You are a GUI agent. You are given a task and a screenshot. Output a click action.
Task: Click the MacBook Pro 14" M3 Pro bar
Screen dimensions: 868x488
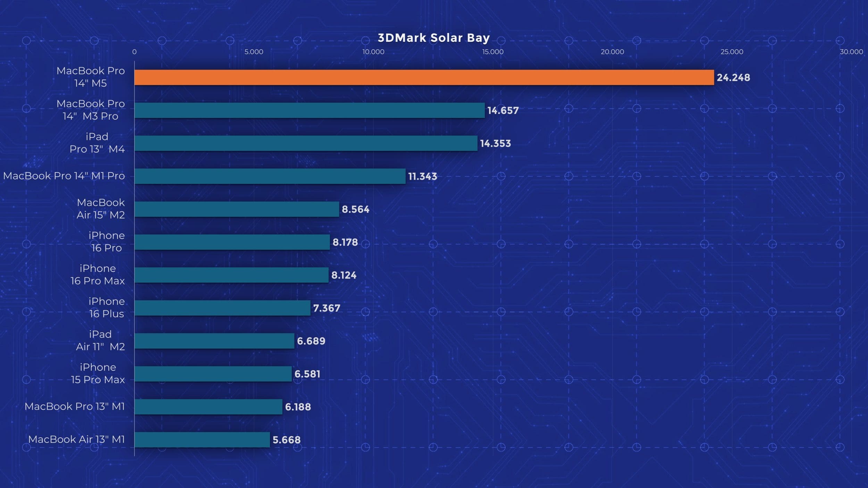309,110
